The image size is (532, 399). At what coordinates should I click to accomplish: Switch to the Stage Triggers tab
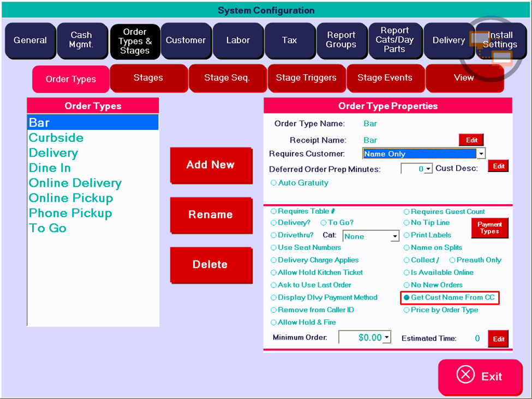point(306,78)
